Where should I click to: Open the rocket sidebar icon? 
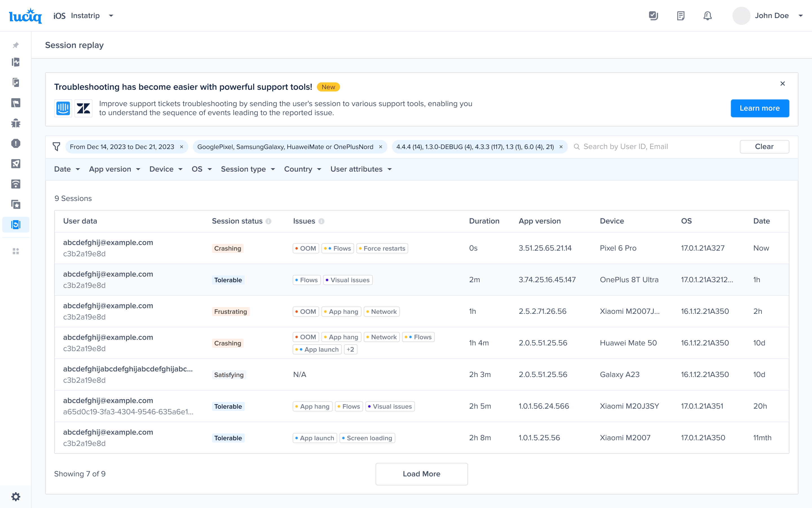point(16,164)
